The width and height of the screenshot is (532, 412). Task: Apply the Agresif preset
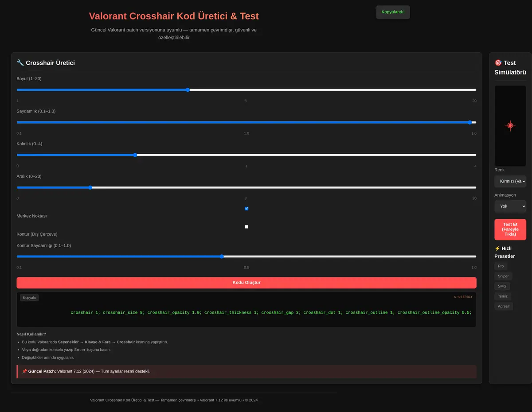(504, 306)
